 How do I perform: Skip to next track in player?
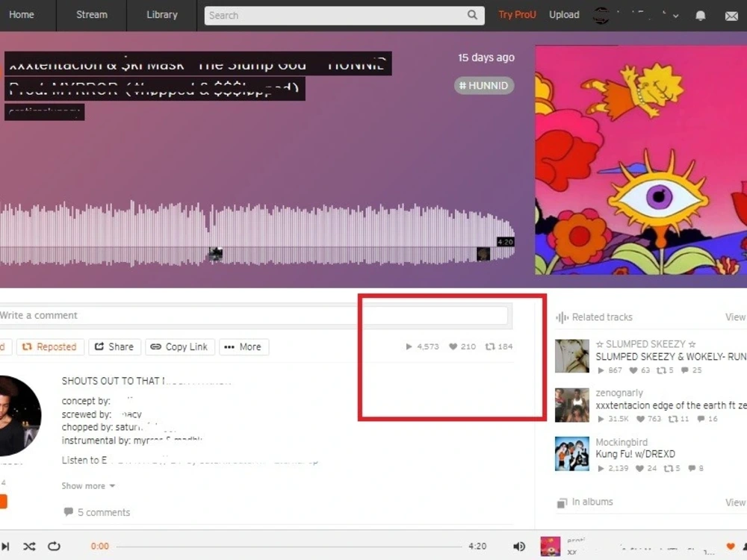pyautogui.click(x=5, y=547)
